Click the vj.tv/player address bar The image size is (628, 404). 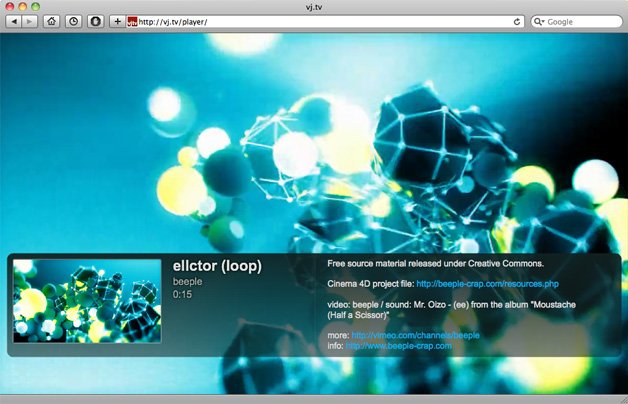coord(320,21)
